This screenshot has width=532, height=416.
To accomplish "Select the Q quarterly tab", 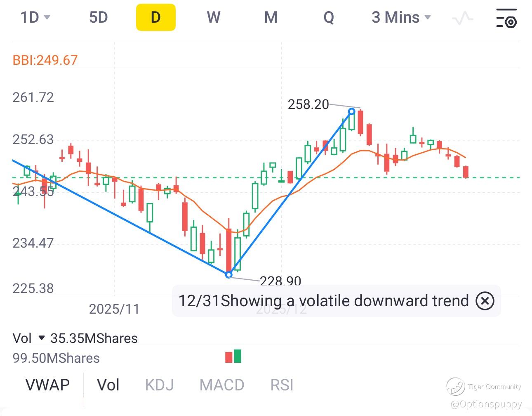I will point(329,17).
